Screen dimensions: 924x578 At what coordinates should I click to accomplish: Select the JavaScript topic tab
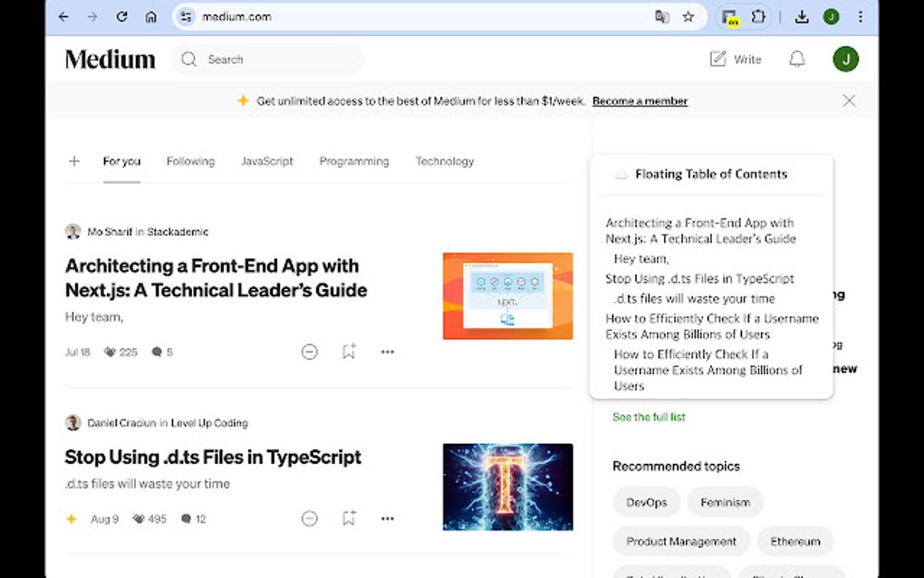point(266,161)
